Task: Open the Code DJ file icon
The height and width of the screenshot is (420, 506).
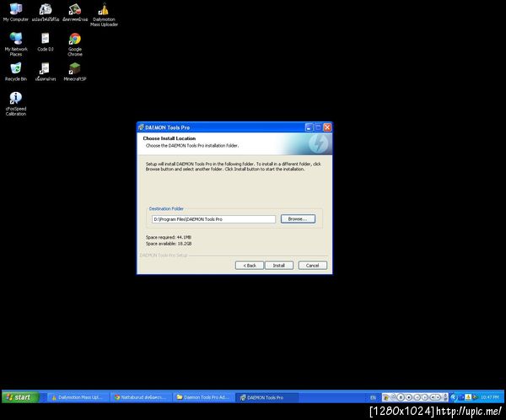Action: (46, 42)
